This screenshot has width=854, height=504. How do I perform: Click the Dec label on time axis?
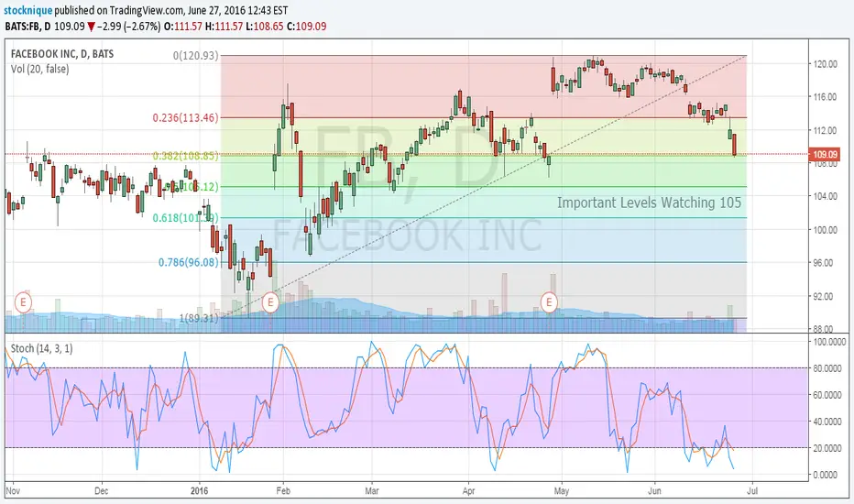click(x=102, y=491)
